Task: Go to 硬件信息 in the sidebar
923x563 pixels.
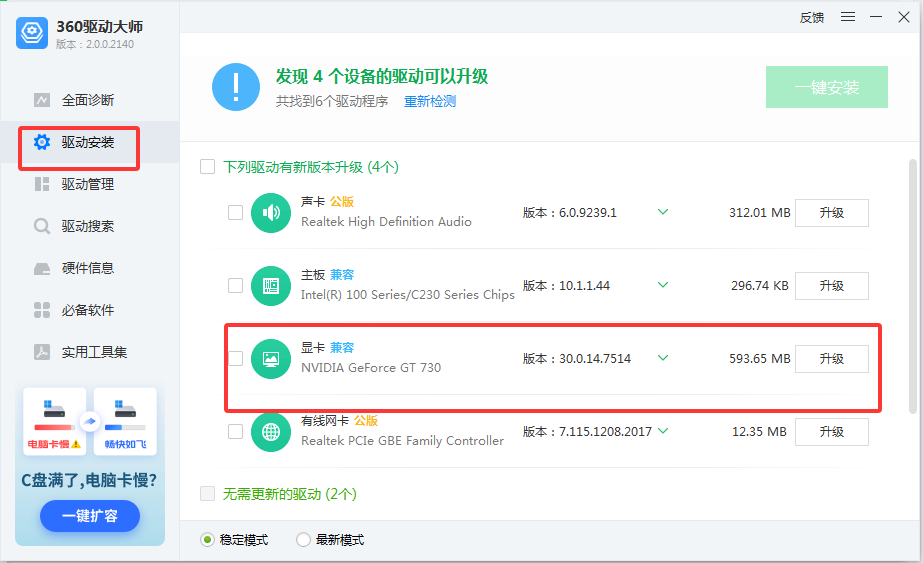Action: point(88,268)
